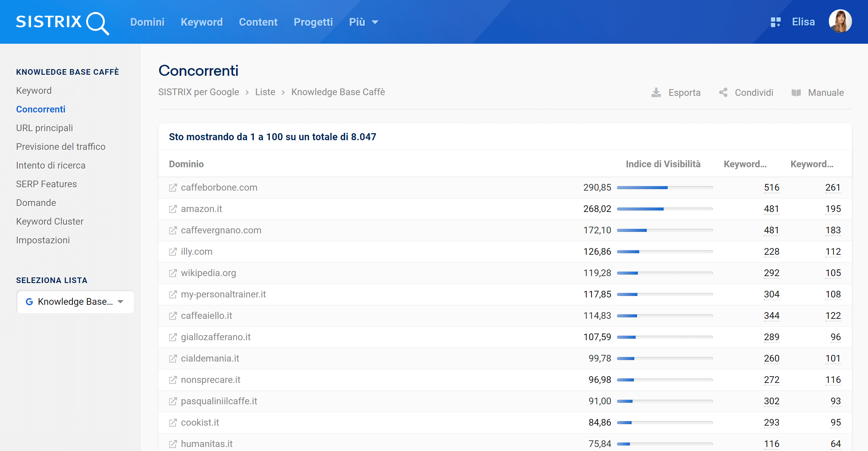Click keyword count 302 for pasqualiniilcaffe.it

point(772,401)
